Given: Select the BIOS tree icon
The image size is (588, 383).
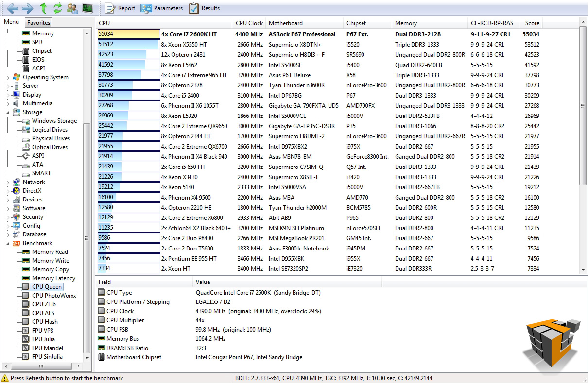Looking at the screenshot, I should point(26,60).
